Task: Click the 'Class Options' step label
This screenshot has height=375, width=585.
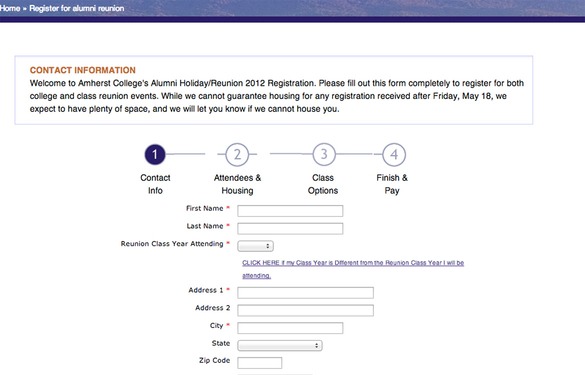Action: [323, 184]
